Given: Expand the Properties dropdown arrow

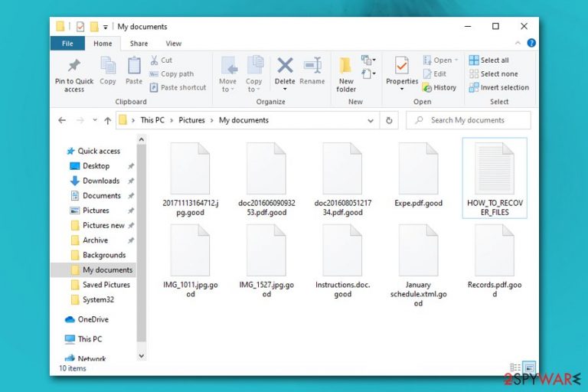Looking at the screenshot, I should click(402, 90).
